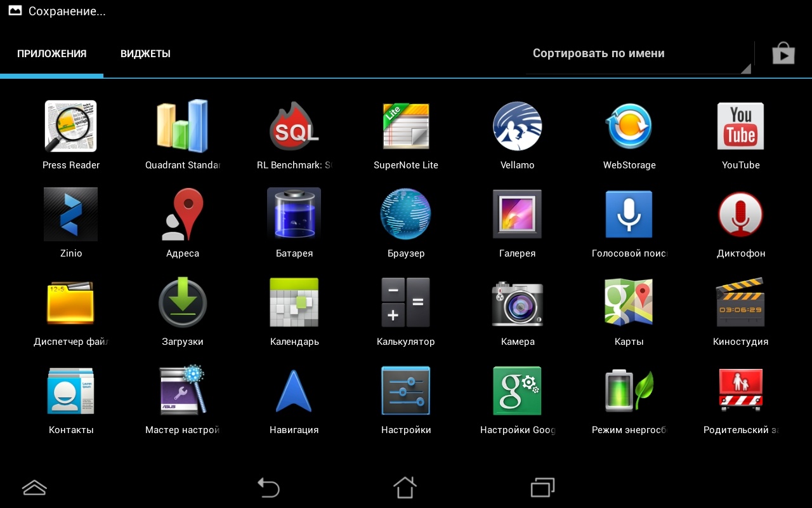Image resolution: width=812 pixels, height=508 pixels.
Task: Switch to the ВИДЖЕТЫ tab
Action: click(x=145, y=54)
